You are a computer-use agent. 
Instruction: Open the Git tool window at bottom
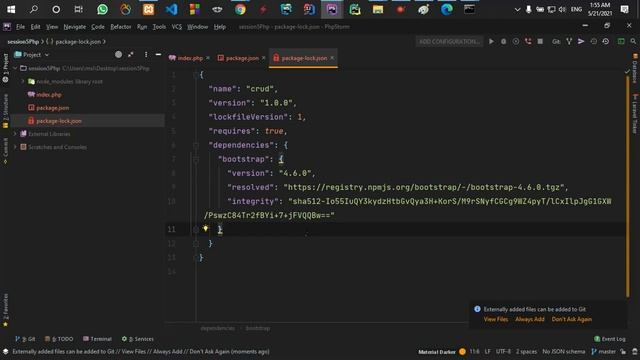(25, 339)
